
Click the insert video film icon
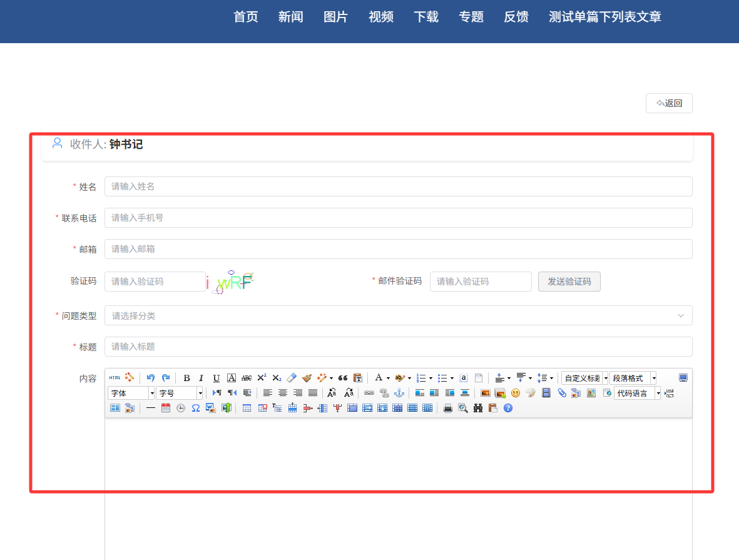point(546,393)
